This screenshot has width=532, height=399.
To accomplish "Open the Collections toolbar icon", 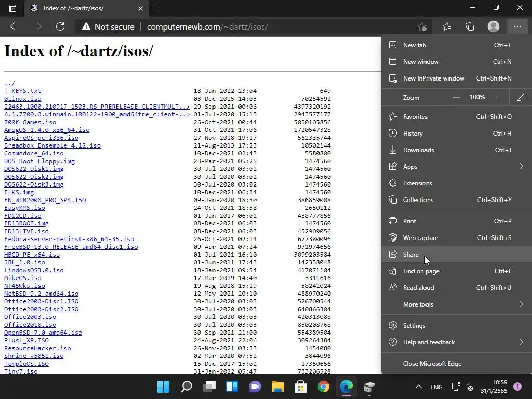I will (x=470, y=26).
